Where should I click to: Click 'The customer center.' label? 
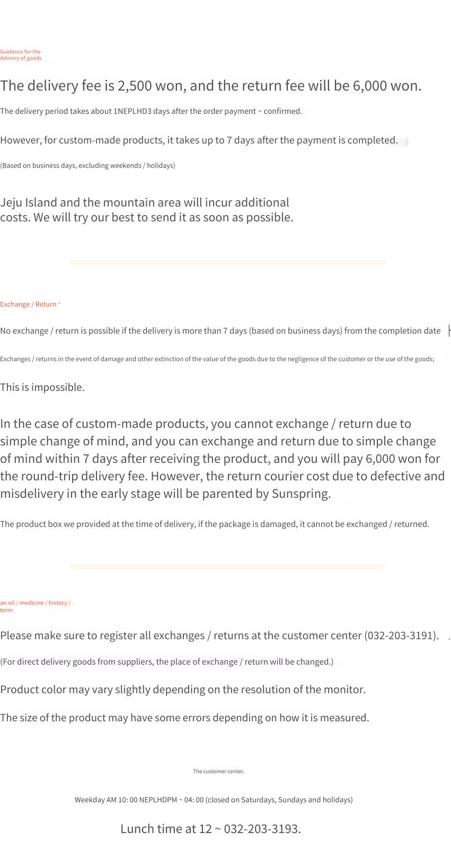[218, 772]
